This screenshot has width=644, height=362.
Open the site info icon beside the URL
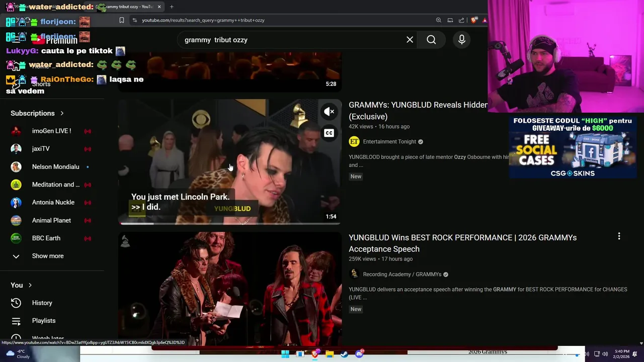pyautogui.click(x=134, y=20)
